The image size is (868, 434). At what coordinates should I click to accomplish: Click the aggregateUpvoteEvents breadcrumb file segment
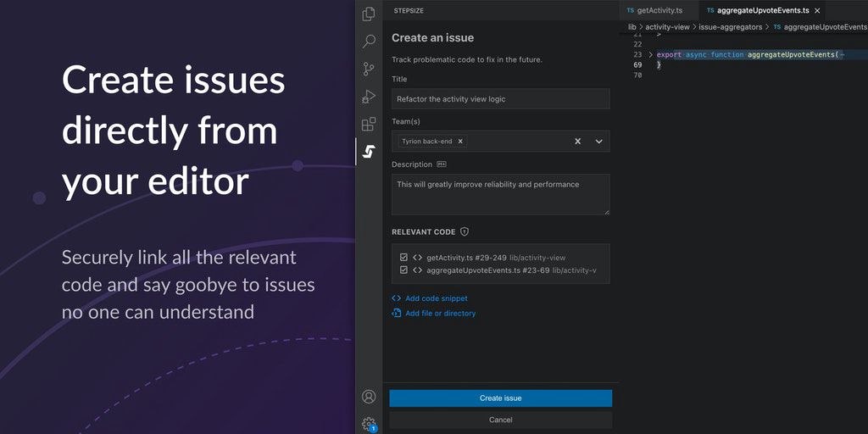(x=826, y=26)
